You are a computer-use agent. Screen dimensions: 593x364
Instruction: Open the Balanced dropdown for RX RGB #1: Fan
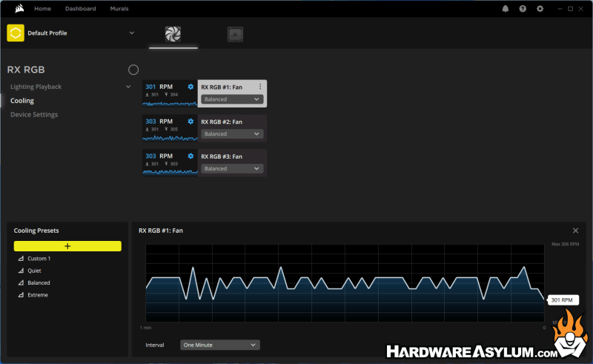coord(232,99)
